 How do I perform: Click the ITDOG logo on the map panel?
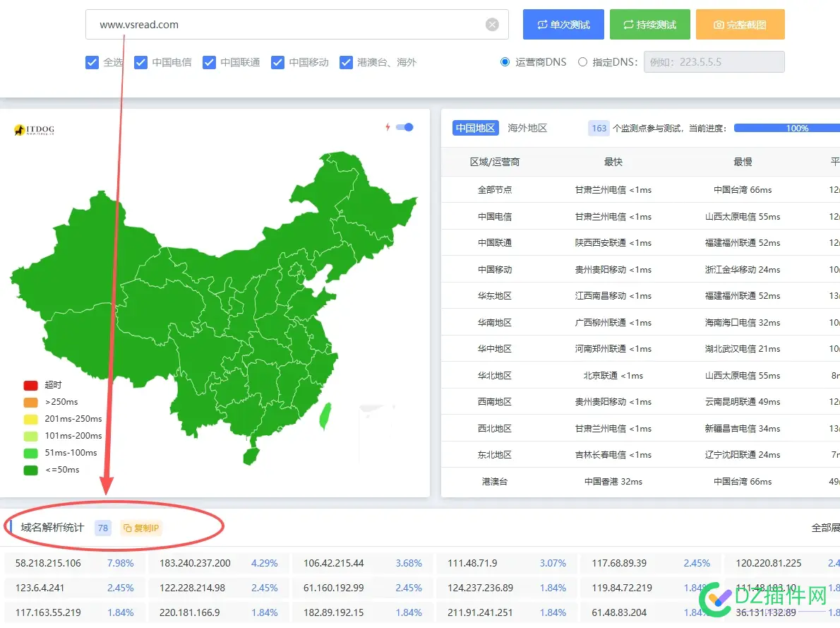pos(32,131)
